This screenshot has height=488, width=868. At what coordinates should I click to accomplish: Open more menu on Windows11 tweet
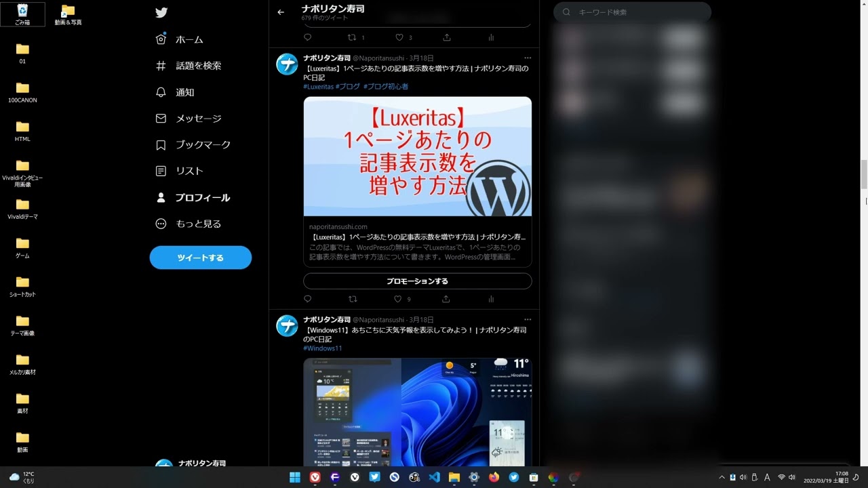pyautogui.click(x=528, y=320)
